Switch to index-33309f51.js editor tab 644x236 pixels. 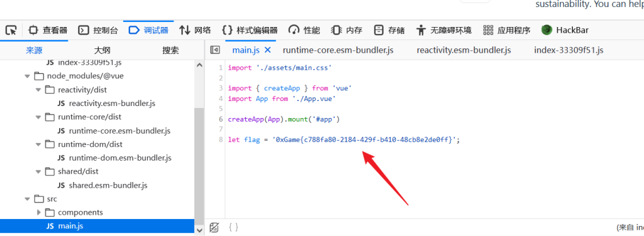pyautogui.click(x=569, y=50)
